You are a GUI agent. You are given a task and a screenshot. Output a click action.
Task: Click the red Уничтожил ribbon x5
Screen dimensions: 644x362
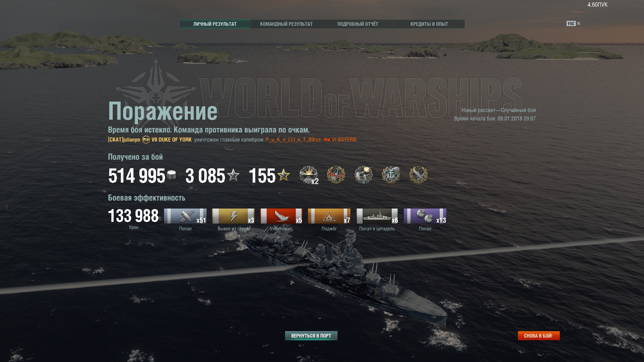(281, 216)
